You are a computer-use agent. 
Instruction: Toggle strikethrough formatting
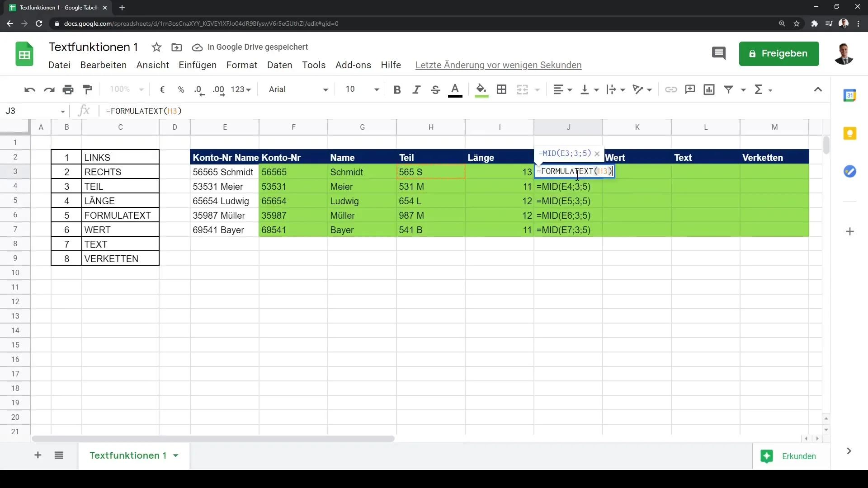[x=435, y=89]
